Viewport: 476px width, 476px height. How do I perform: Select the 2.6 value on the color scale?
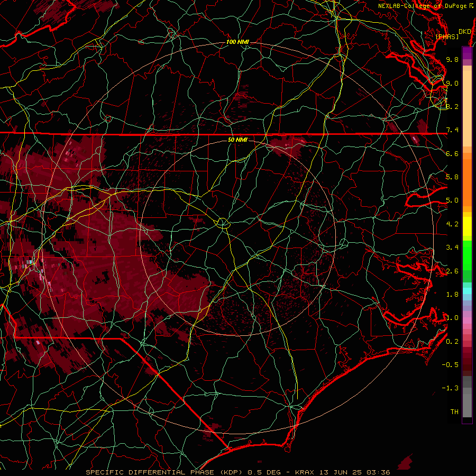tap(452, 271)
